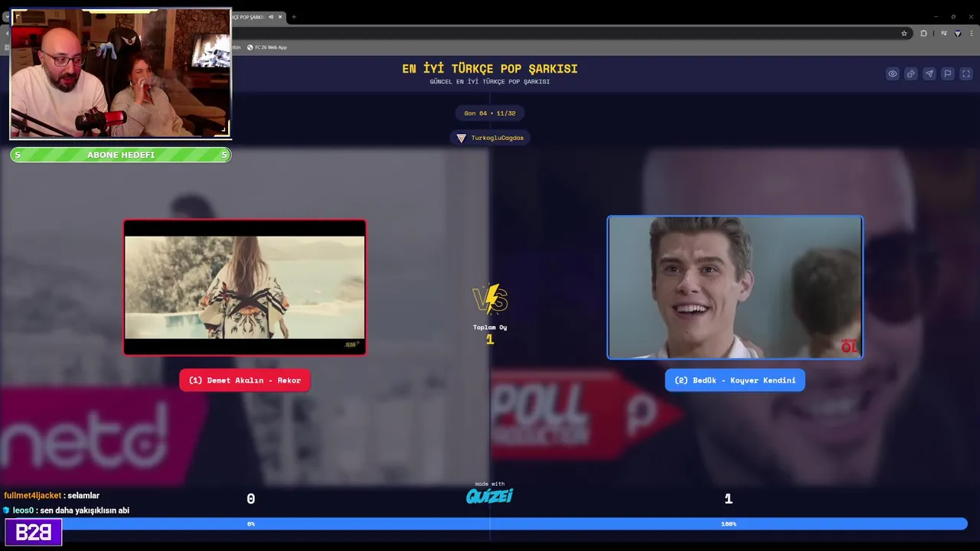Click the Son 64 • 11/32 round indicator
The width and height of the screenshot is (980, 551).
click(x=490, y=113)
